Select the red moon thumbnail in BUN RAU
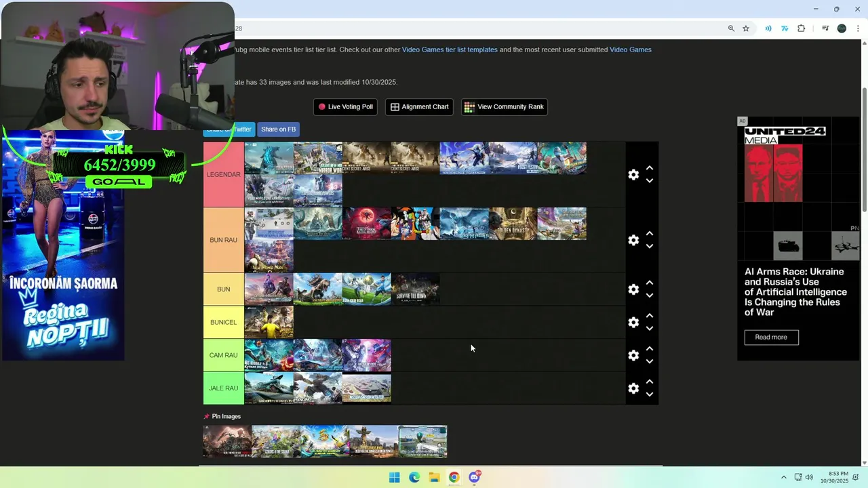 (x=367, y=224)
